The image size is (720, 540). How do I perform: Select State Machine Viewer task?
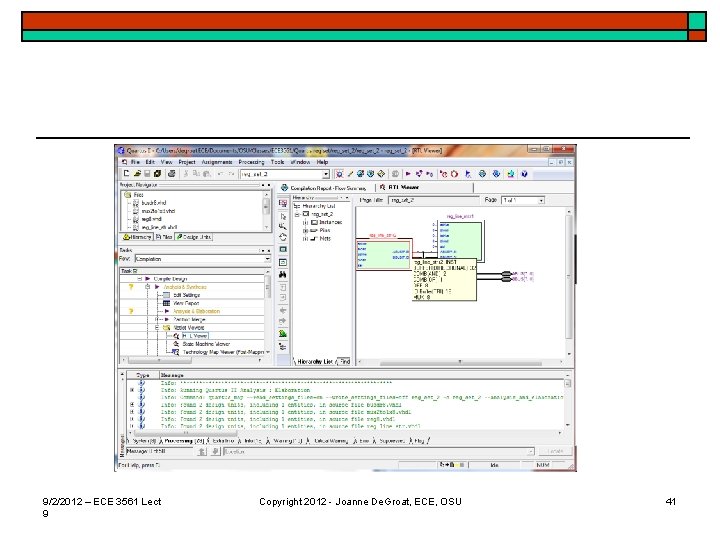[206, 344]
